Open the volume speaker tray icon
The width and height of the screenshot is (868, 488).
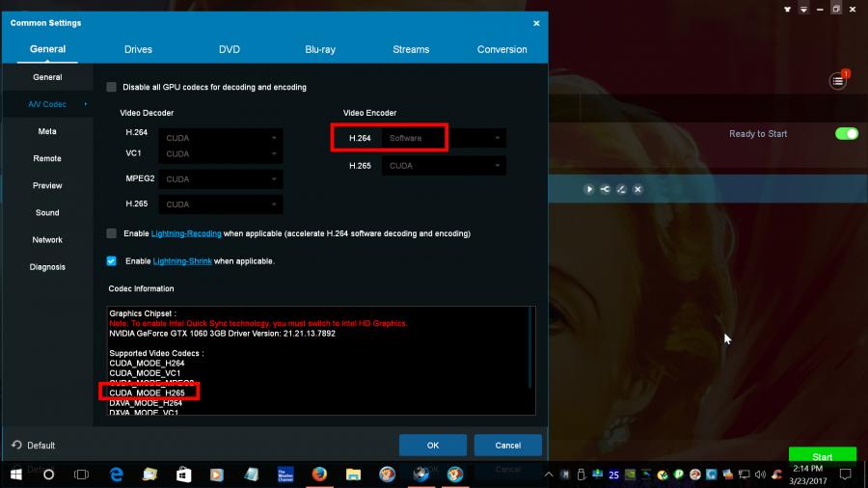click(x=760, y=474)
